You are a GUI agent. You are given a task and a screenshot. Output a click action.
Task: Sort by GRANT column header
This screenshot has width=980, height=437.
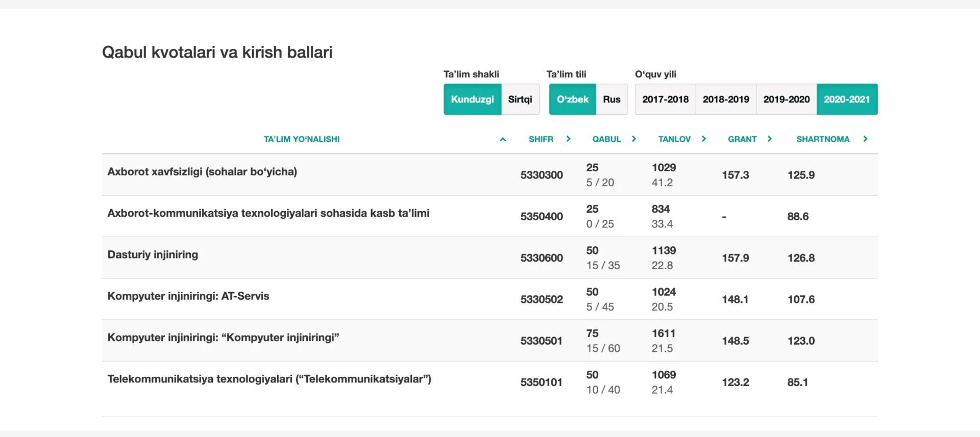pos(742,139)
